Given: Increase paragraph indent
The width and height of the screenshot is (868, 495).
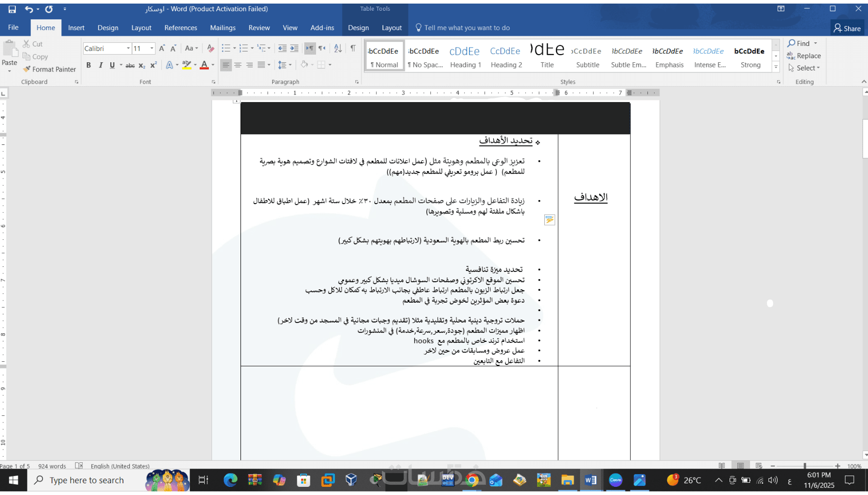Looking at the screenshot, I should click(x=294, y=48).
